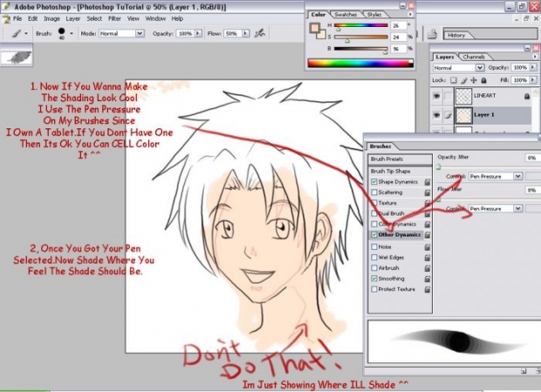Open the layer blend mode dropdown

458,67
